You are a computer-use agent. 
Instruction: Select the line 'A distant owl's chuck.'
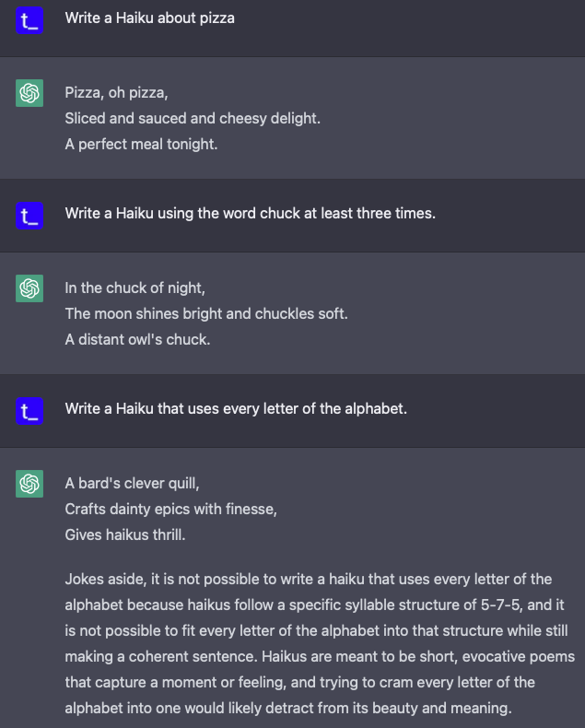point(137,340)
